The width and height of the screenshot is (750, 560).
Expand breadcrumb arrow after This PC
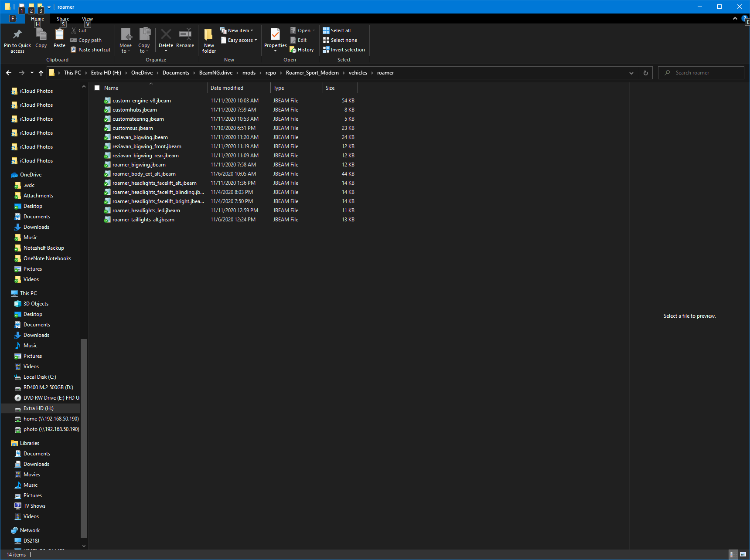[x=86, y=73]
